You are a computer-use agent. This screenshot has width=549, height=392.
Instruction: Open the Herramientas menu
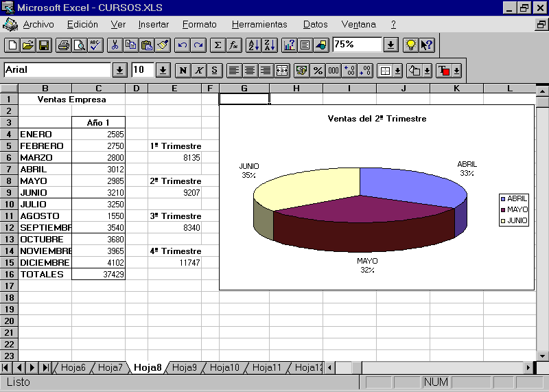pyautogui.click(x=259, y=24)
